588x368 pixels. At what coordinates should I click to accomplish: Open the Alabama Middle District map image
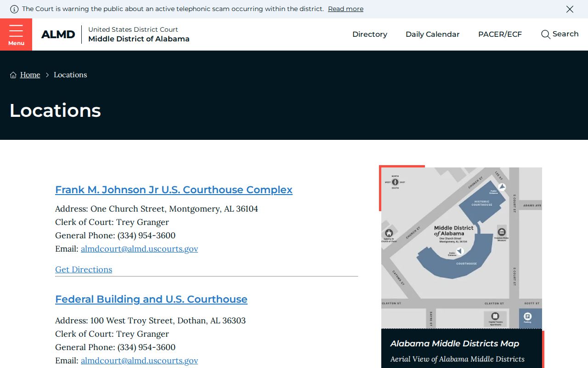click(462, 248)
